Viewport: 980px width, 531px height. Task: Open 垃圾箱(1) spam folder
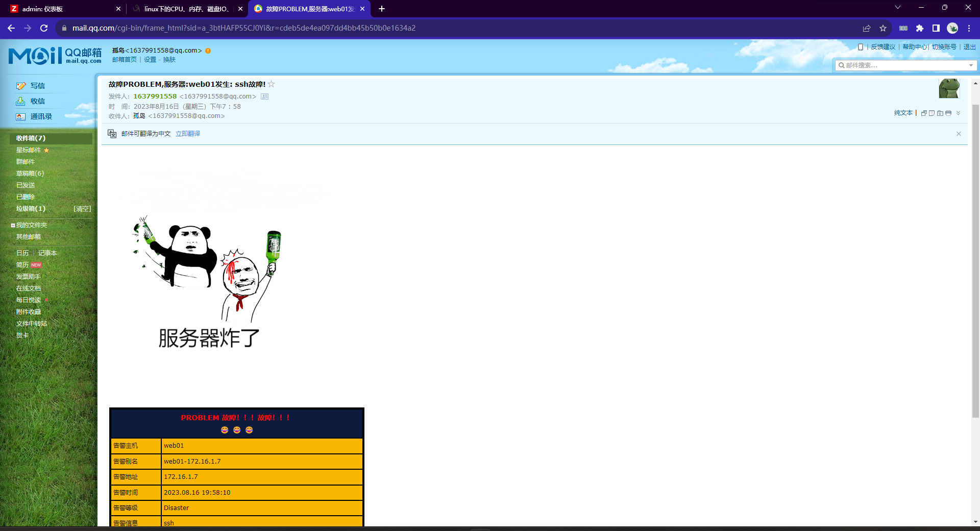coord(31,209)
